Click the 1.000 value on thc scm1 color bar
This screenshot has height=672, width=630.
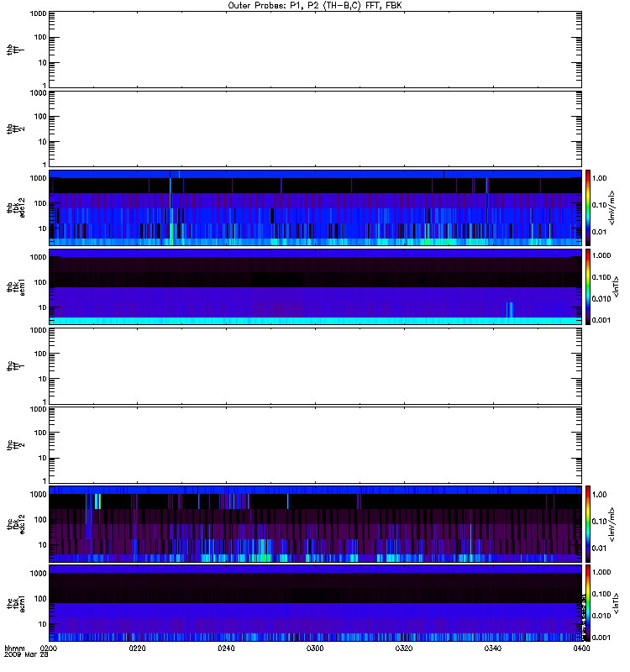tap(601, 572)
